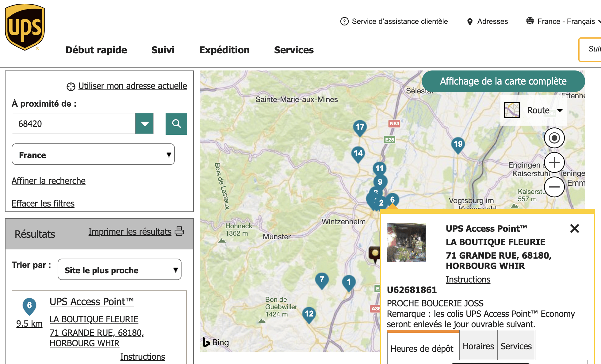Open the Trier par sort dropdown
Image resolution: width=601 pixels, height=364 pixels.
[x=120, y=270]
